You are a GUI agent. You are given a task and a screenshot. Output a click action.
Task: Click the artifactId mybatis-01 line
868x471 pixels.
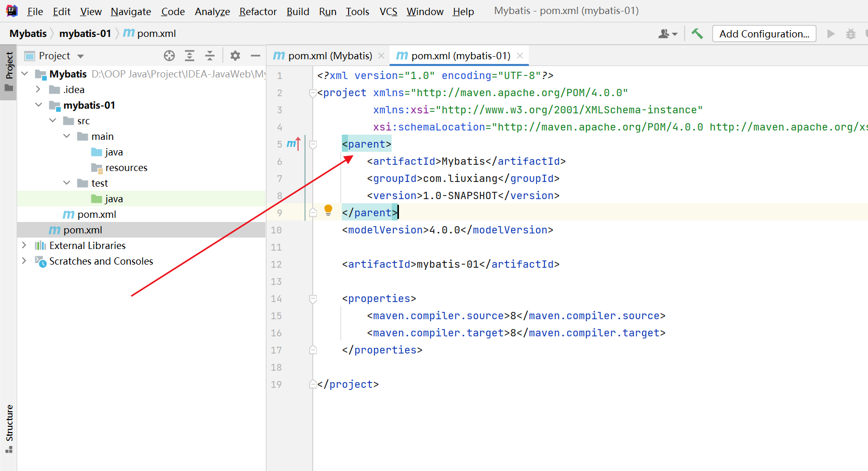[x=450, y=264]
